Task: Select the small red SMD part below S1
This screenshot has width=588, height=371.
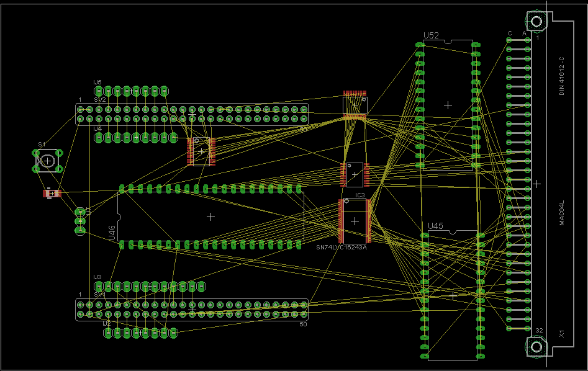Action: coord(52,194)
